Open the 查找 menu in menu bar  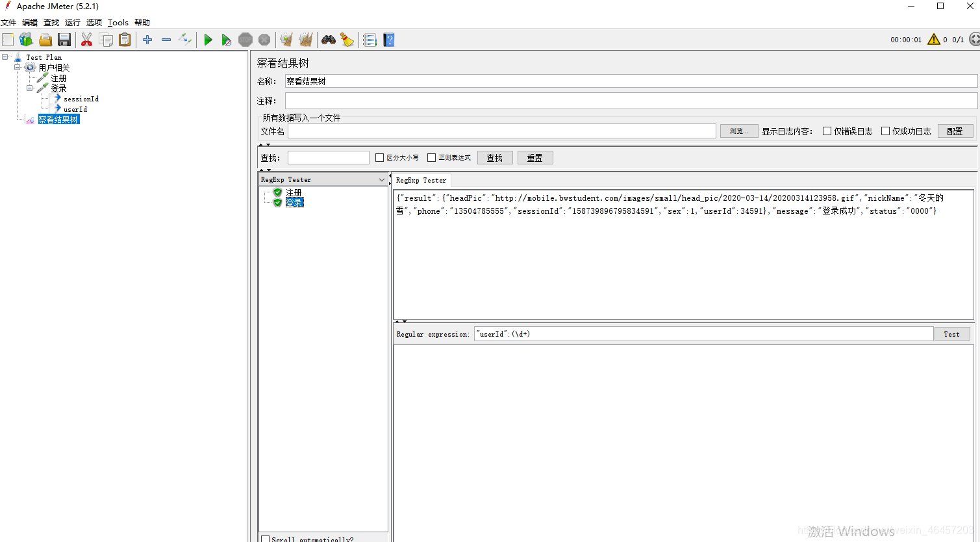tap(51, 23)
